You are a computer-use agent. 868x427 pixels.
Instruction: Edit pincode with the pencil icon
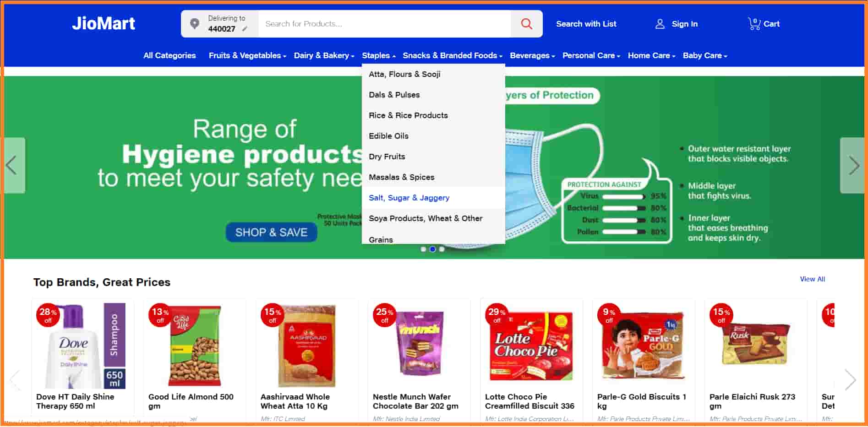tap(245, 29)
